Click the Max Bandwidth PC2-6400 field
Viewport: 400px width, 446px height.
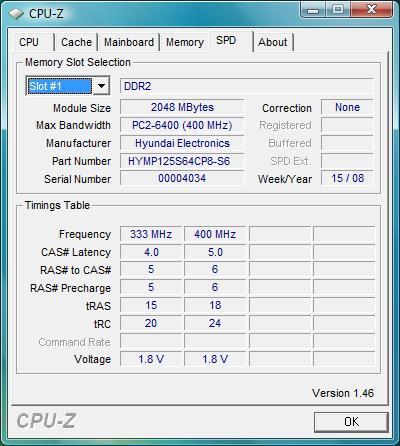click(182, 125)
